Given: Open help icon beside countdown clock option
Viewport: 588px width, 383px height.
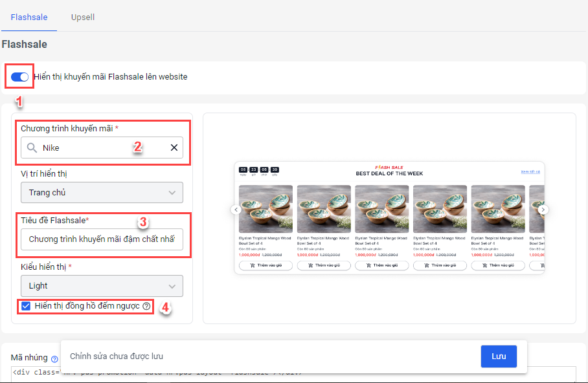Looking at the screenshot, I should point(146,306).
